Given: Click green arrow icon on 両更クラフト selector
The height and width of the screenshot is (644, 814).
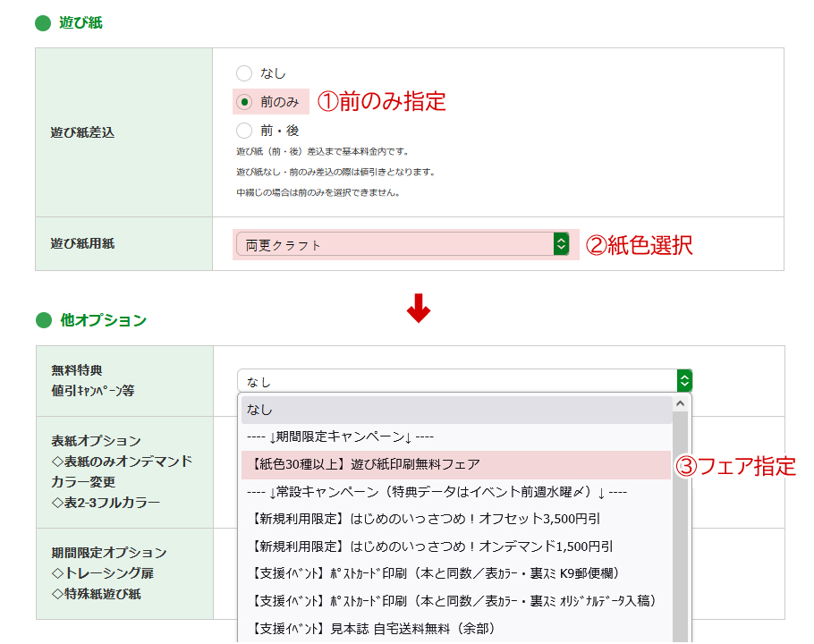Looking at the screenshot, I should [561, 244].
